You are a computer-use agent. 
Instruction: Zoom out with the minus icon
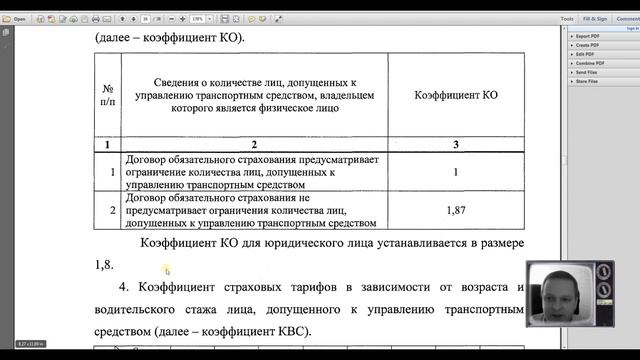coord(171,19)
